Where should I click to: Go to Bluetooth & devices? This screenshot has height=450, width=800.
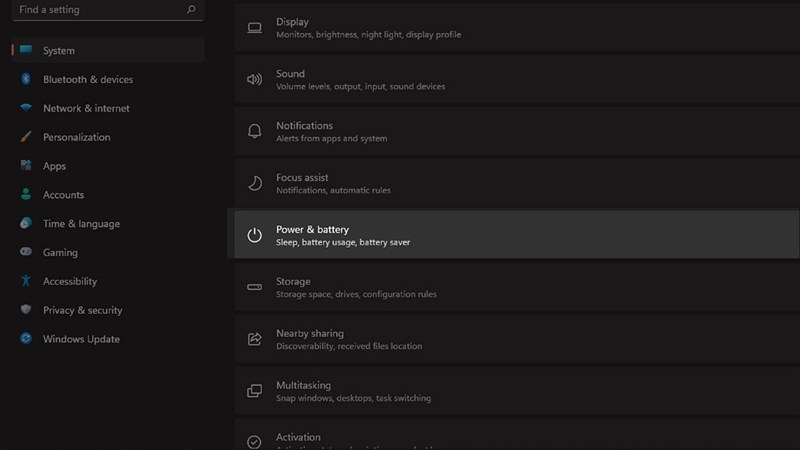click(88, 79)
